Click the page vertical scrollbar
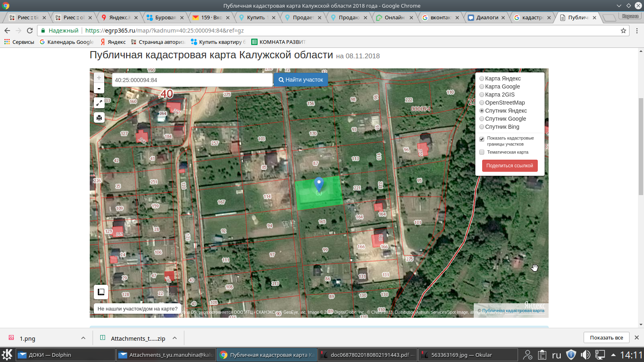 point(641,147)
